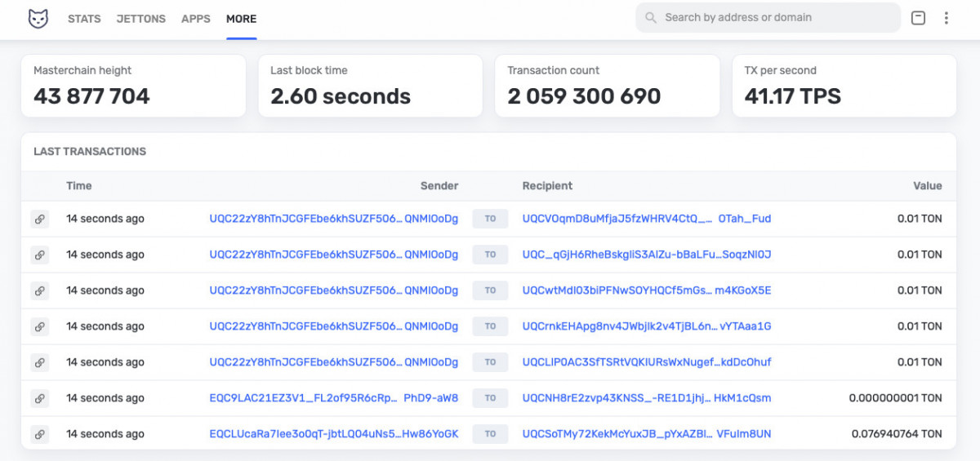Open sender UQC22zY8hTnJ in the row with recipient UQCrnkEHApg8

(x=334, y=326)
